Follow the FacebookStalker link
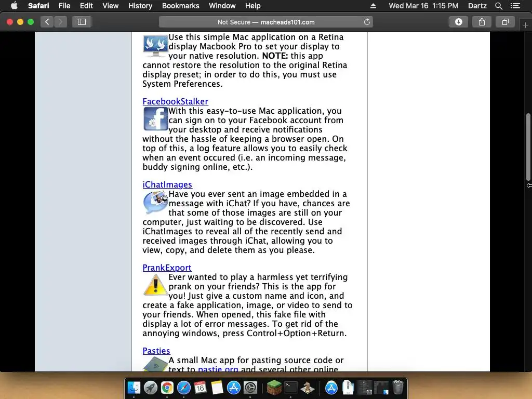 click(x=175, y=101)
